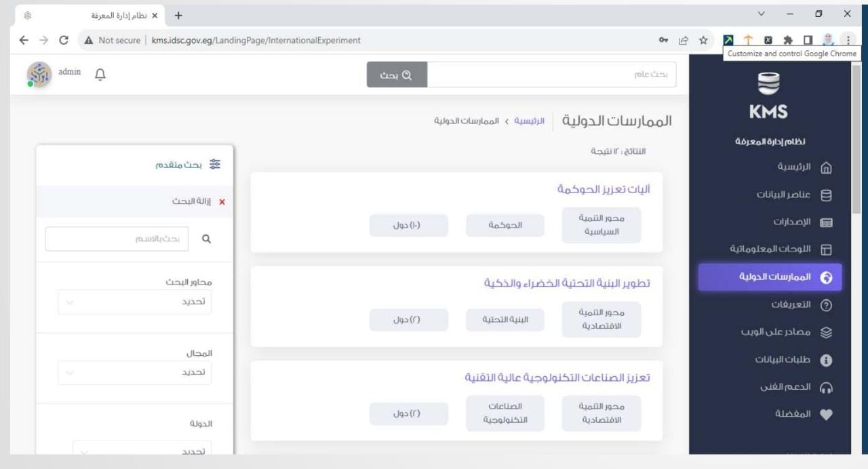Viewport: 868px width, 469px height.
Task: Click the بحث عام search input field
Action: point(551,75)
